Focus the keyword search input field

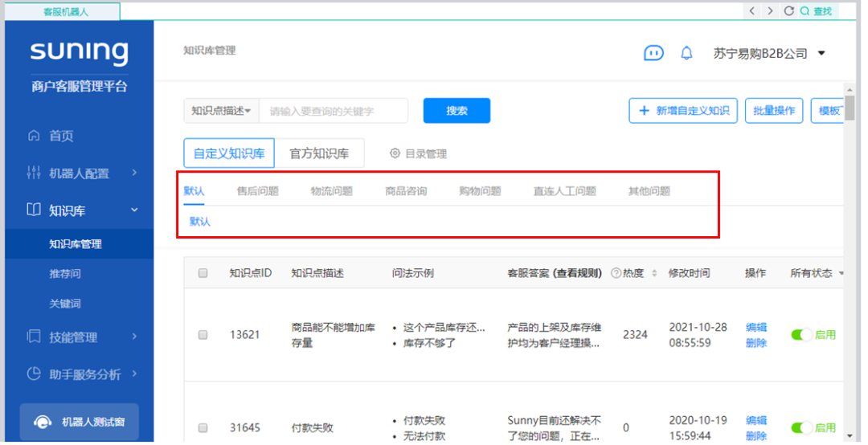tap(334, 111)
